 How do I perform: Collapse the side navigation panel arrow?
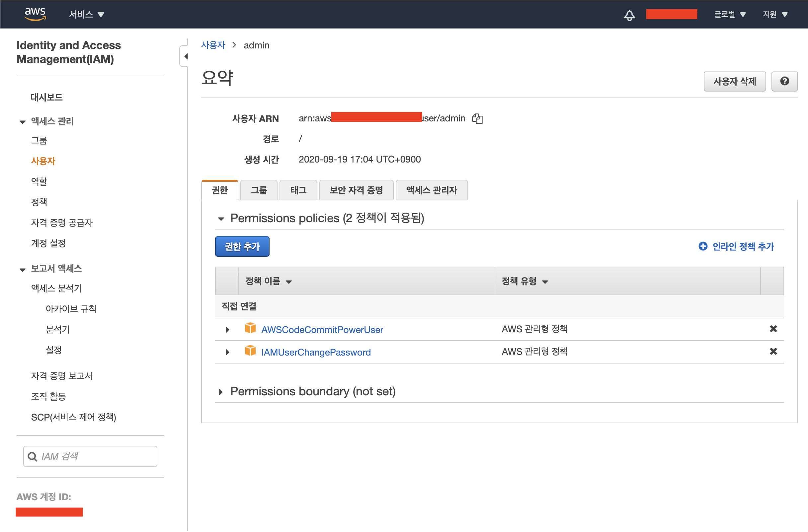pyautogui.click(x=186, y=56)
